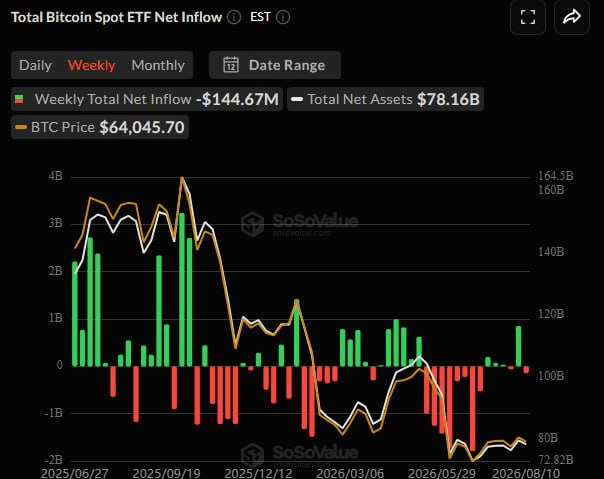Click x-axis date 2026/08/10
The width and height of the screenshot is (604, 479).
[526, 473]
